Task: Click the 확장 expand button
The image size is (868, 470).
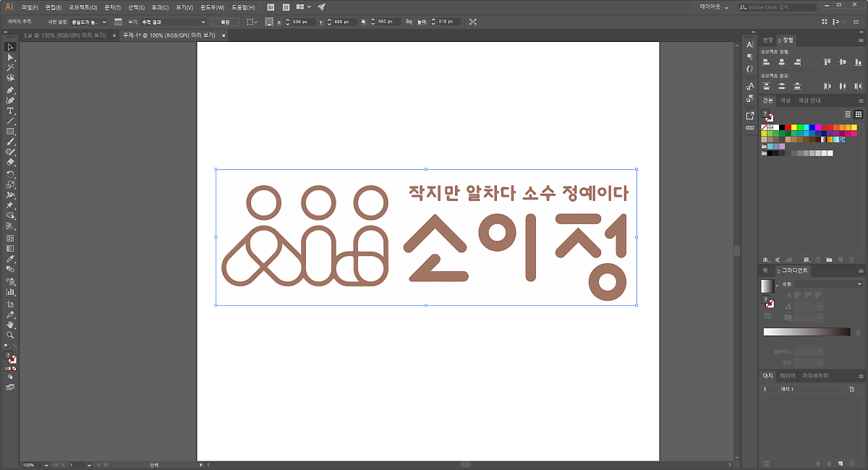Action: (x=225, y=22)
